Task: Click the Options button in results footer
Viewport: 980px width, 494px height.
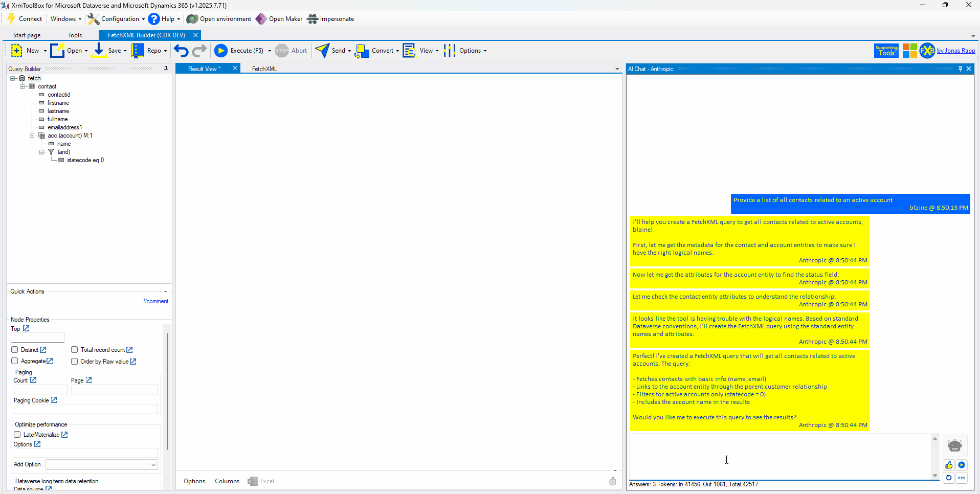Action: (x=194, y=481)
